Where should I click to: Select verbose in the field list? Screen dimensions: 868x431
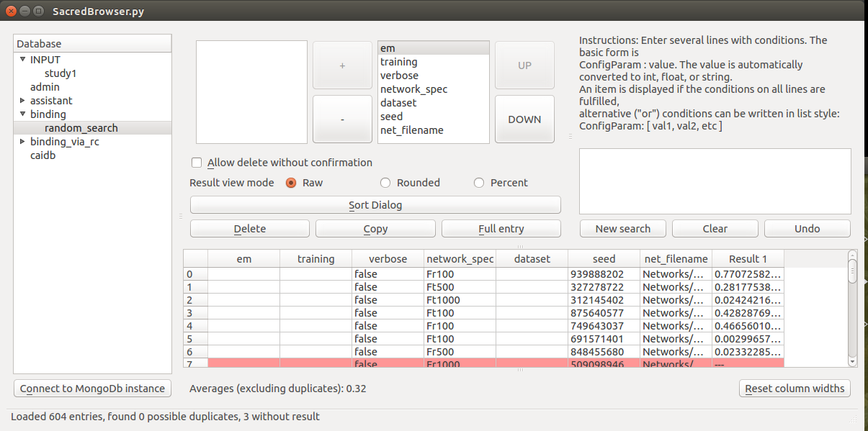pyautogui.click(x=434, y=76)
